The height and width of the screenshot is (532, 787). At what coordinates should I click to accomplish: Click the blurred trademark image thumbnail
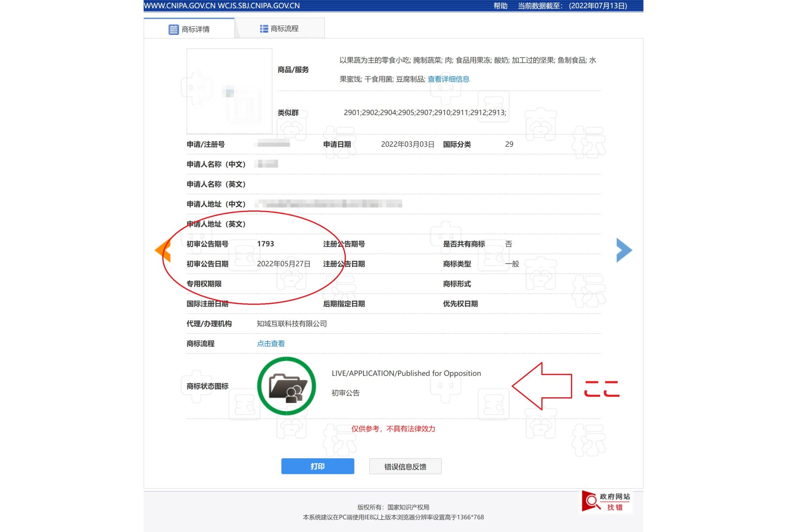click(230, 91)
